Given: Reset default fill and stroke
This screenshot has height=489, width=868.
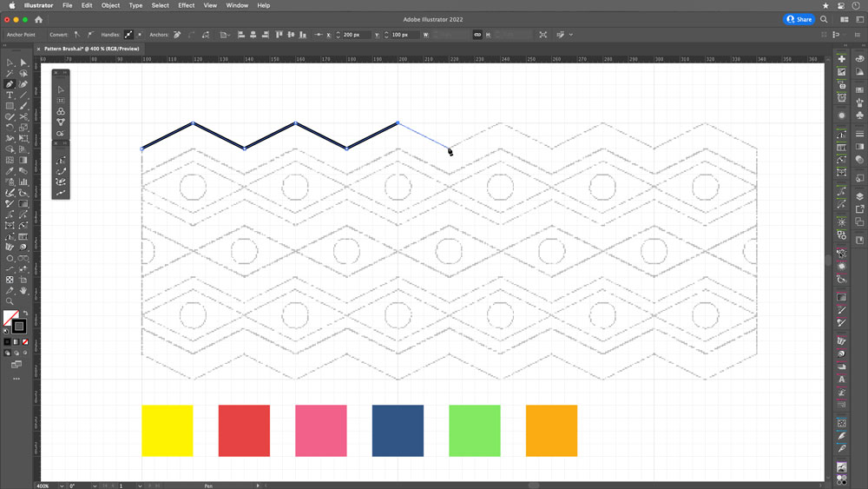Looking at the screenshot, I should (6, 331).
